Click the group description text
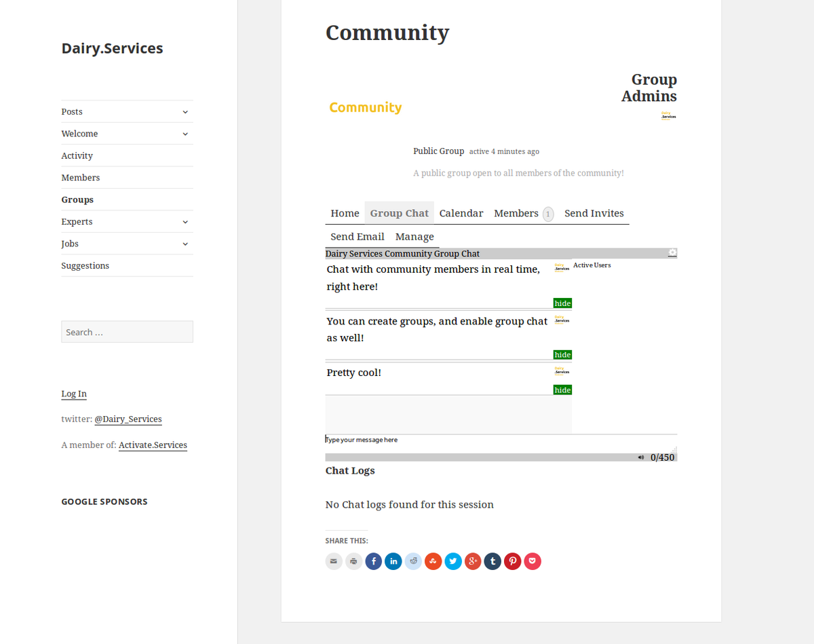Screen dimensions: 814x644 point(518,173)
